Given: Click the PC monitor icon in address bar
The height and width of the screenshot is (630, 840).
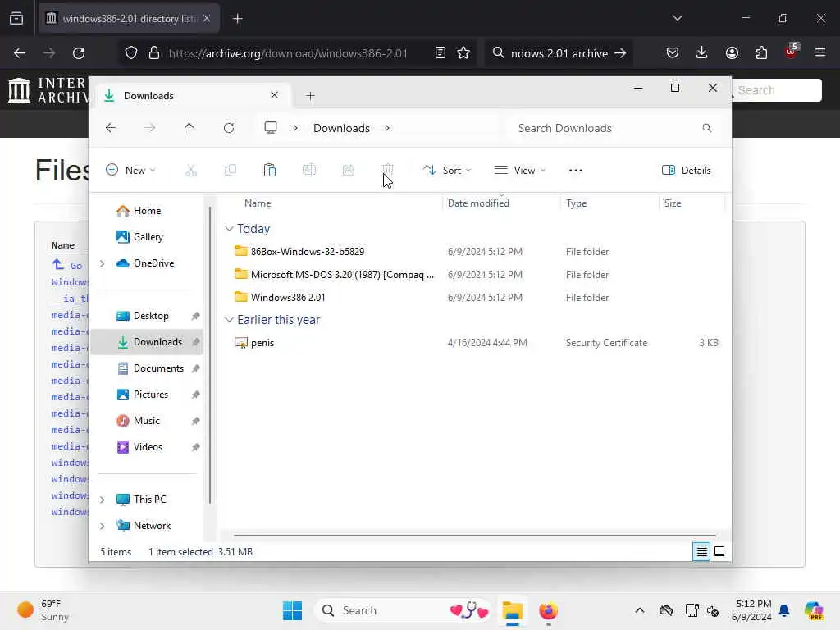Looking at the screenshot, I should coord(271,128).
